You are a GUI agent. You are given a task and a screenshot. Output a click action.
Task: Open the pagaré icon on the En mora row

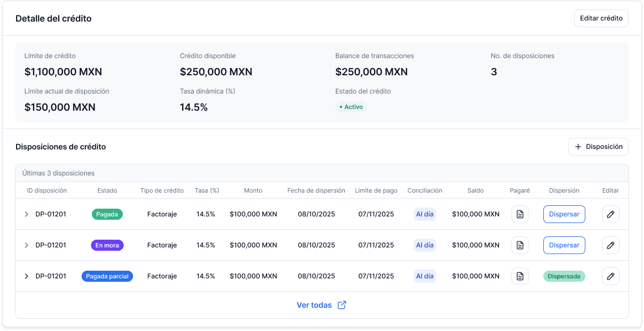520,245
